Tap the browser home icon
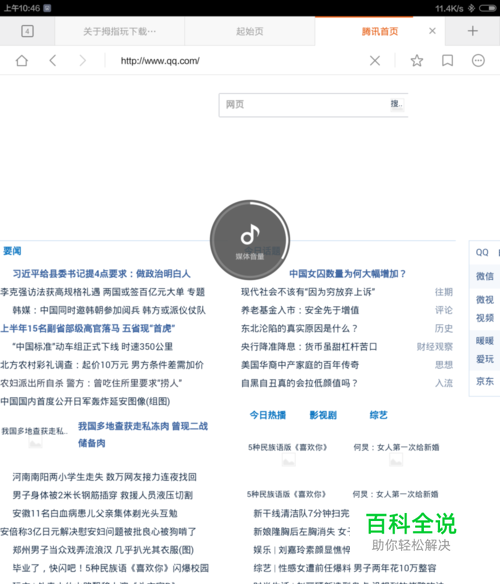The height and width of the screenshot is (584, 500). coord(22,60)
